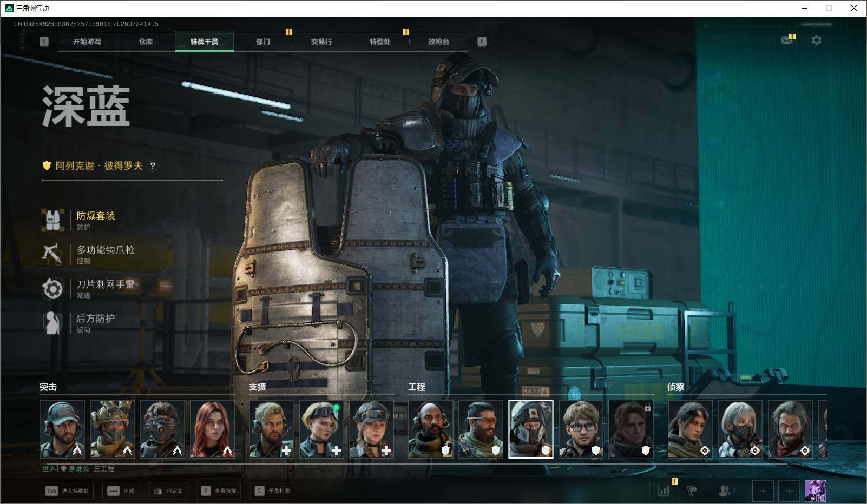This screenshot has width=867, height=504.
Task: Open the 改枪台 tab
Action: [x=439, y=42]
